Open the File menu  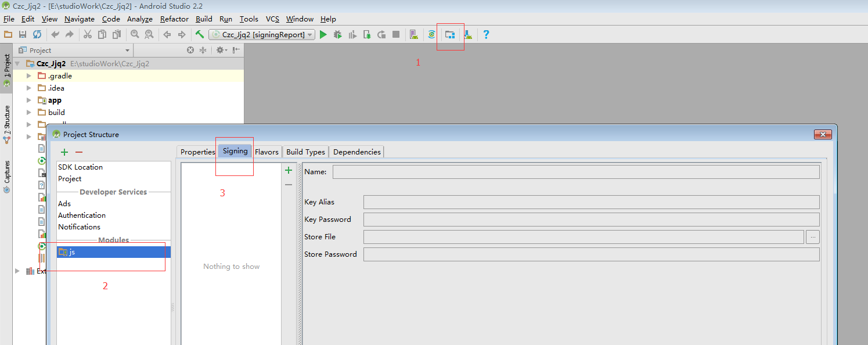9,19
